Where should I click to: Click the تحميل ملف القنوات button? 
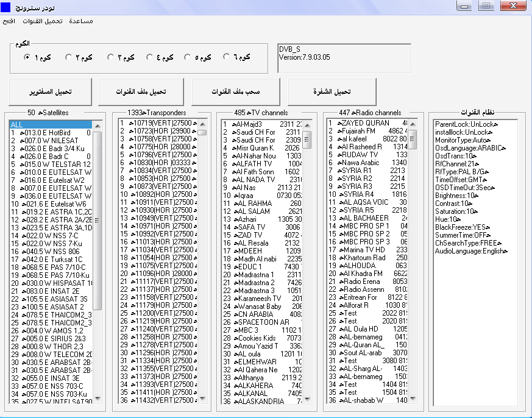pos(141,92)
